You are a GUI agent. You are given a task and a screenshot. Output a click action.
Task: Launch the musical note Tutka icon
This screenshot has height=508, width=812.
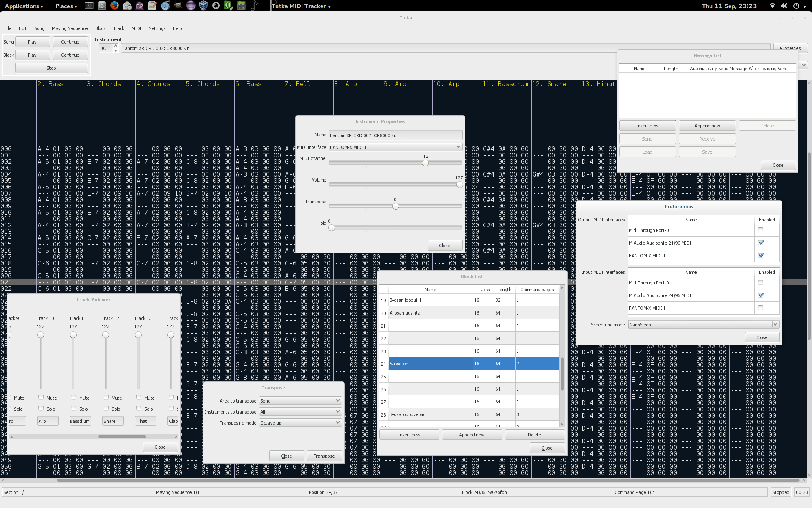point(254,6)
